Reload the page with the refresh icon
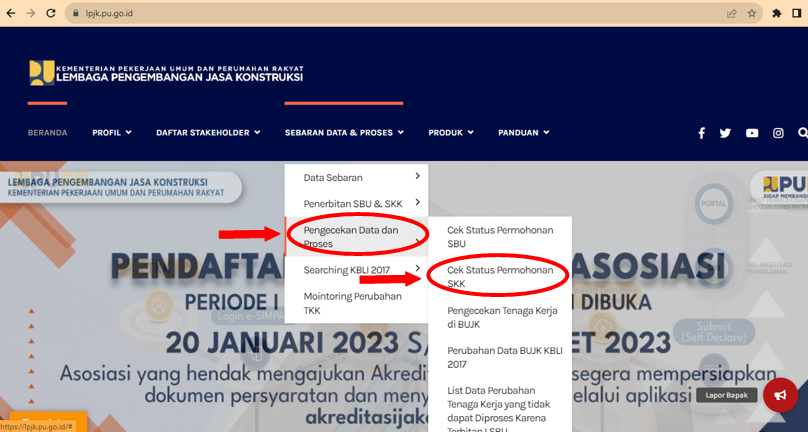Image resolution: width=808 pixels, height=432 pixels. pos(51,13)
